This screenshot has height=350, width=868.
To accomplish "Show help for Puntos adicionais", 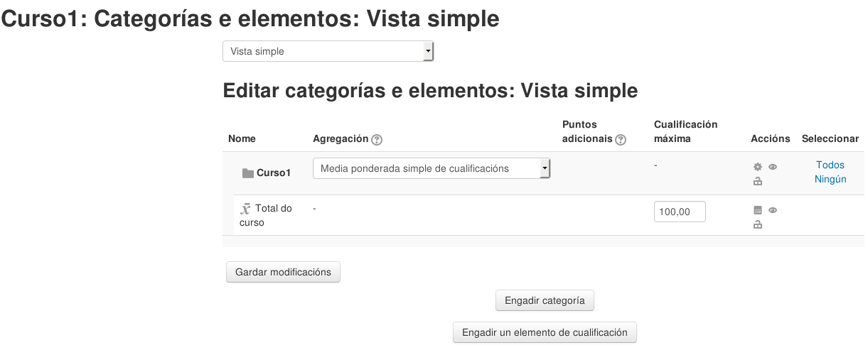I will coord(621,140).
